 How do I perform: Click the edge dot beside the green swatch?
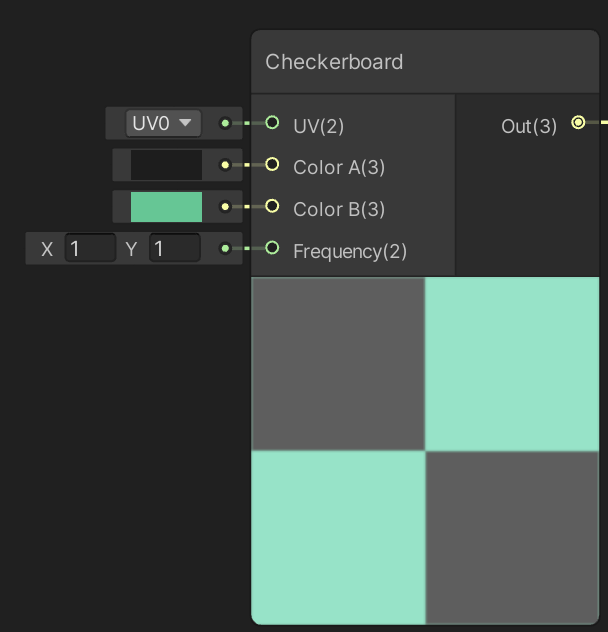click(225, 207)
